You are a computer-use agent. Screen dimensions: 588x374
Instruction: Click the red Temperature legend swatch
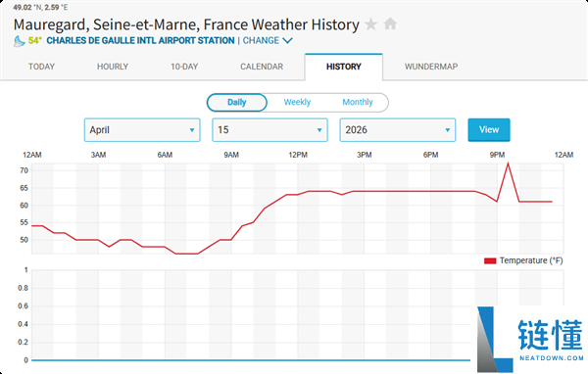click(x=490, y=260)
